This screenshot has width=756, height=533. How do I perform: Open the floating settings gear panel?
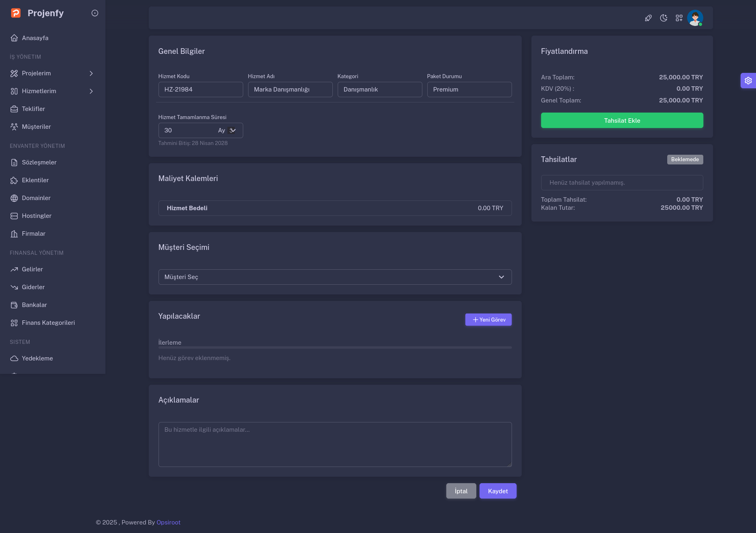tap(748, 81)
